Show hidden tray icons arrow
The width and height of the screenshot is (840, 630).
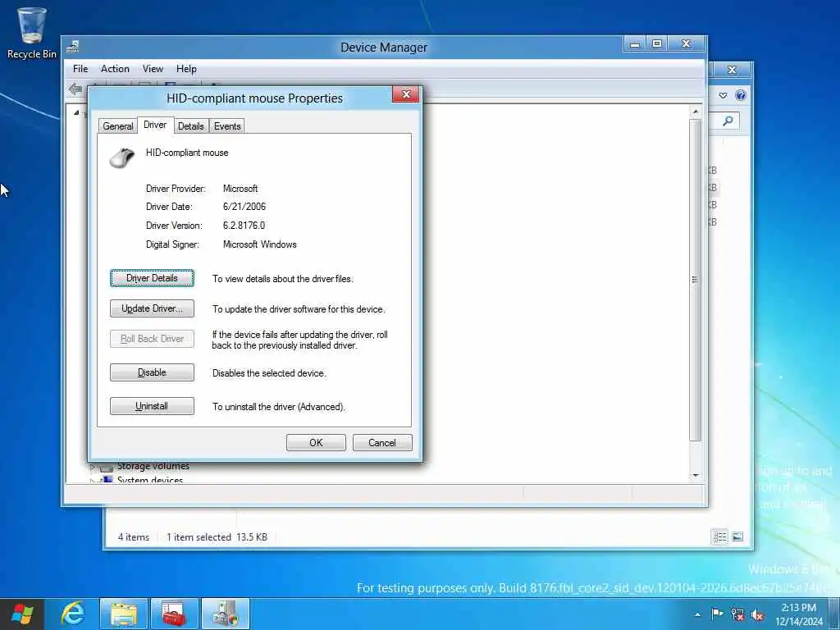tap(697, 614)
